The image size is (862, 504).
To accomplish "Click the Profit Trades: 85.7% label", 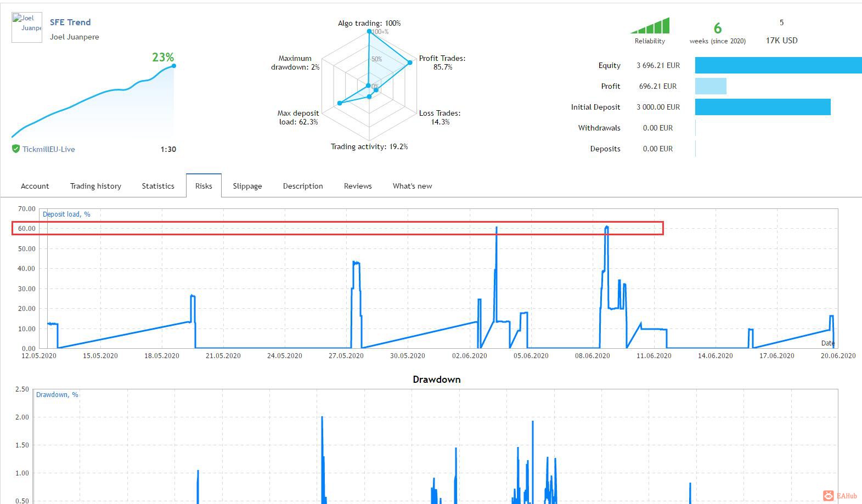I will (x=442, y=63).
